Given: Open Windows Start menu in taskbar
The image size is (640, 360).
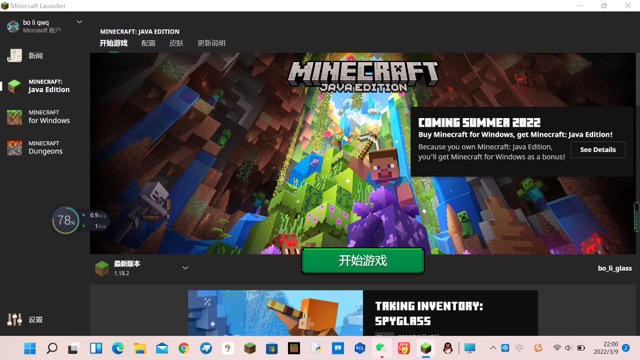Looking at the screenshot, I should 30,348.
